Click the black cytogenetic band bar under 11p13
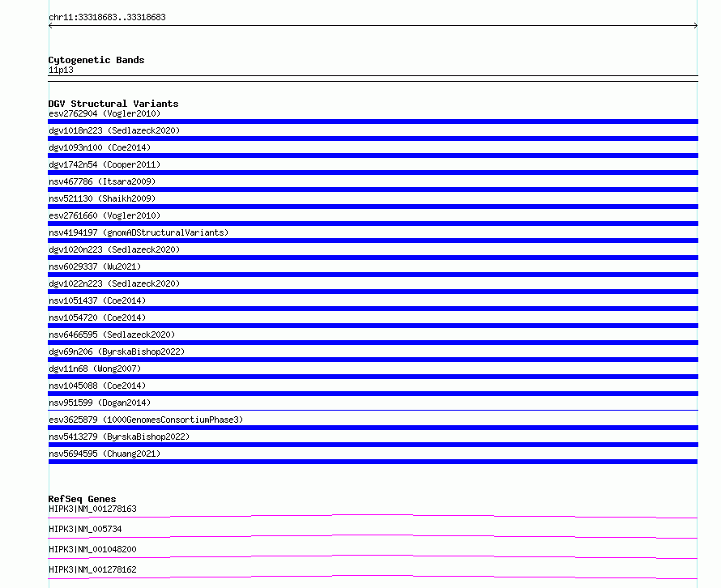Viewport: 721px width, 588px height. [373, 79]
